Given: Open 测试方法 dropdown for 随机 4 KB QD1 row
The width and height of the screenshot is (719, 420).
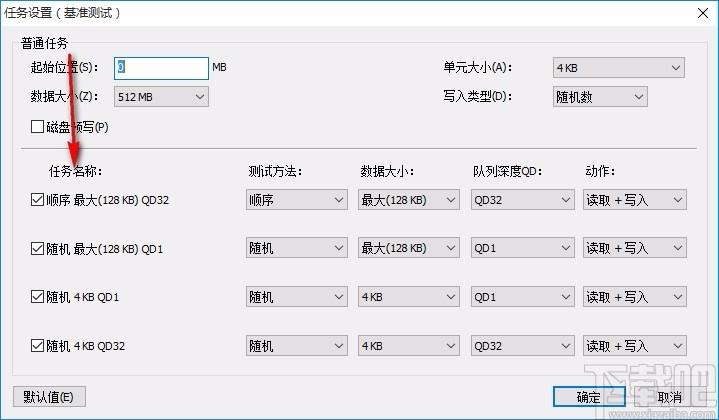Looking at the screenshot, I should (297, 297).
